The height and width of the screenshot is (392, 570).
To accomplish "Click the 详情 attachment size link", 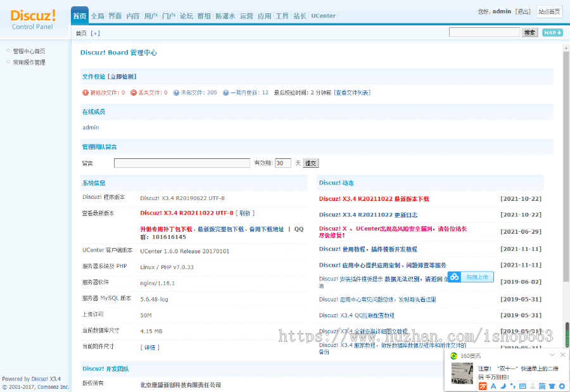I will tap(149, 348).
